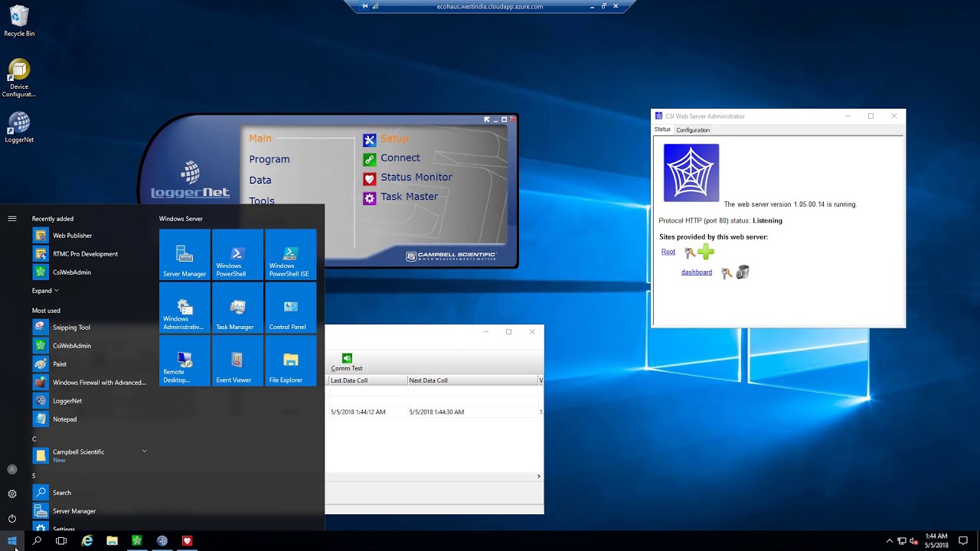Pin the remote desktop connection bar
The image size is (980, 551).
pyautogui.click(x=365, y=6)
